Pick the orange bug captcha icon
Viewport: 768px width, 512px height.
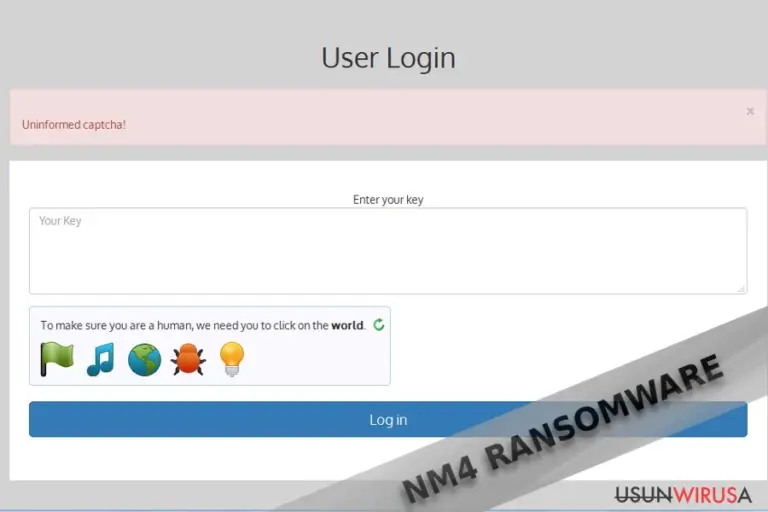click(x=188, y=359)
